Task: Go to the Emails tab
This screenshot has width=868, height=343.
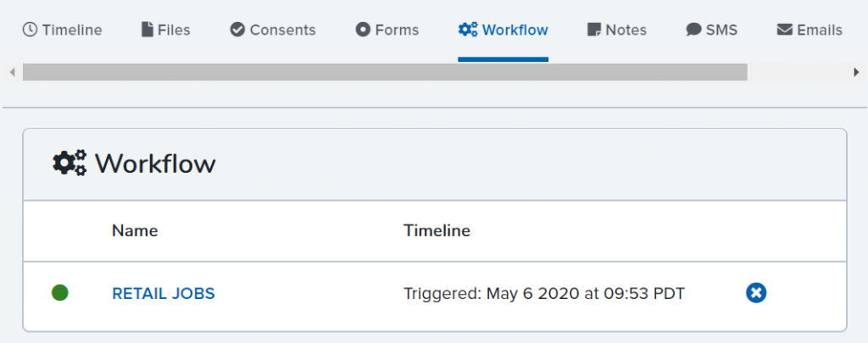Action: (x=810, y=30)
